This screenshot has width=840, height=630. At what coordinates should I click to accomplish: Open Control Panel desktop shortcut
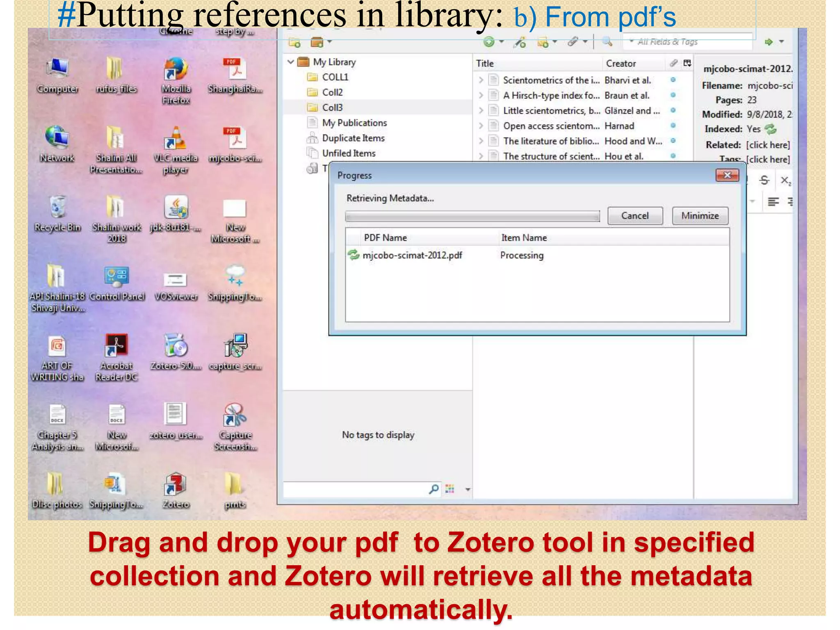(x=117, y=283)
